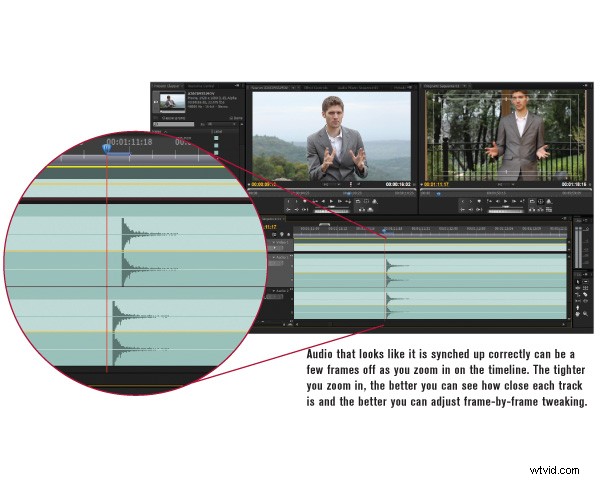The height and width of the screenshot is (480, 600).
Task: Select the Selection tool in Tools panel
Action: (x=578, y=282)
